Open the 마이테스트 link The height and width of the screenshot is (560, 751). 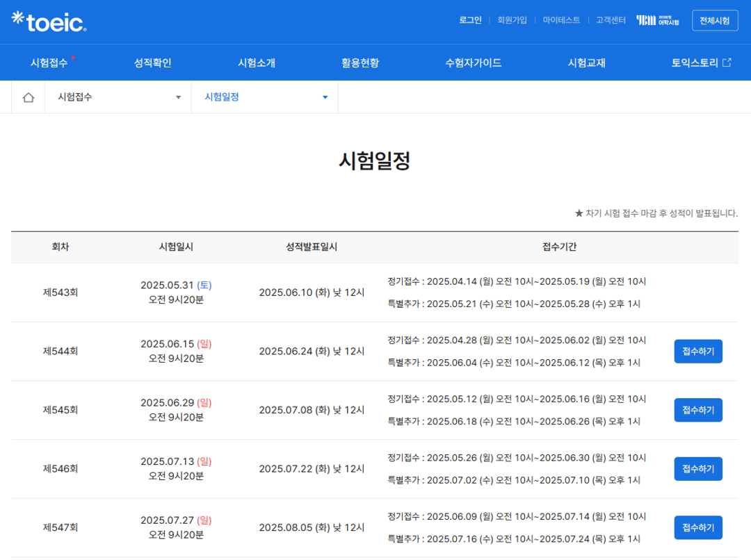(561, 20)
